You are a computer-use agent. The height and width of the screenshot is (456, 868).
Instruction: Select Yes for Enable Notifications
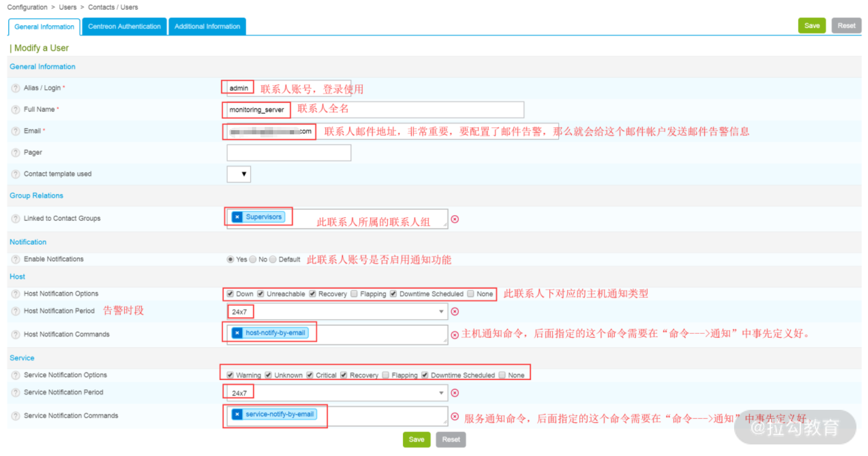coord(230,259)
